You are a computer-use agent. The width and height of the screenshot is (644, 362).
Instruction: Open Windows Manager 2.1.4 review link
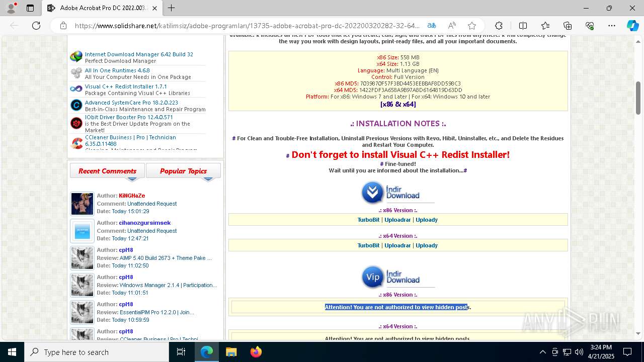tap(168, 285)
